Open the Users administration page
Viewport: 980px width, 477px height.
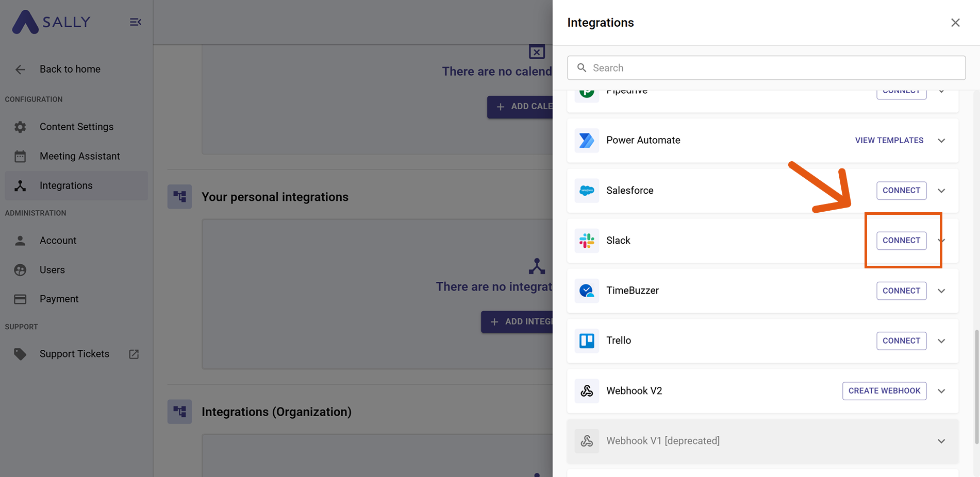click(x=52, y=270)
